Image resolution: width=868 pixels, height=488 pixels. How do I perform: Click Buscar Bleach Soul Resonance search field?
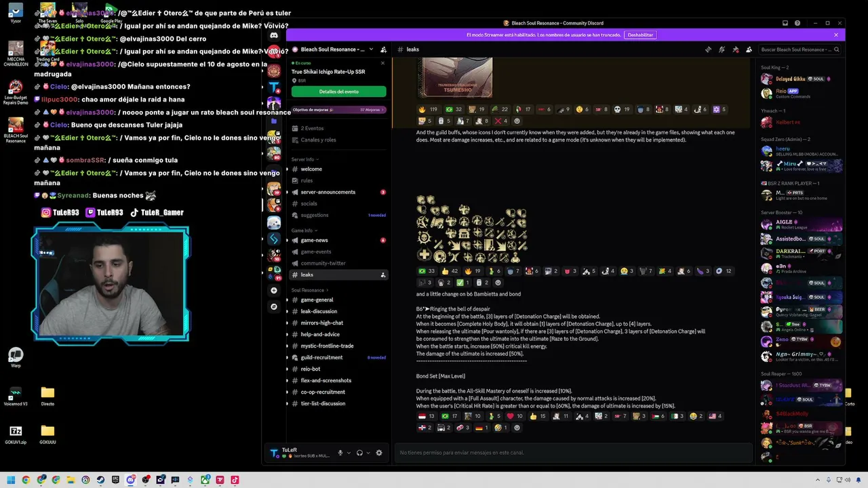[x=800, y=49]
